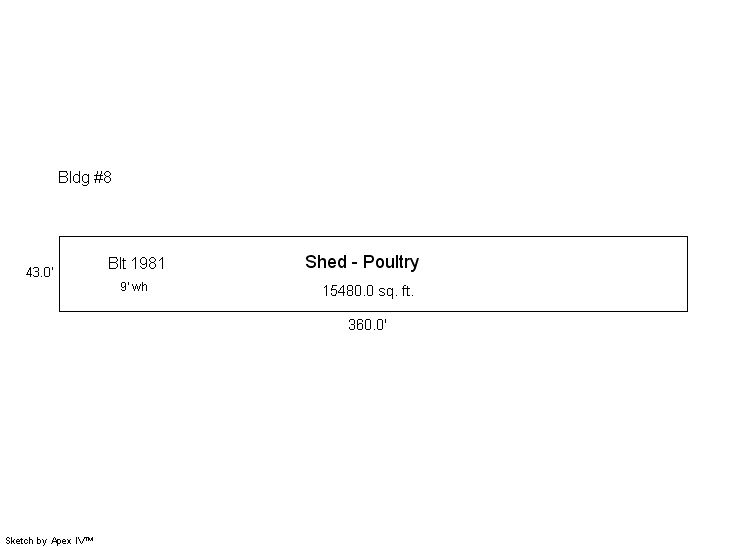Click the shed outline's top-left corner
Screen dimensions: 746x547
pos(60,237)
